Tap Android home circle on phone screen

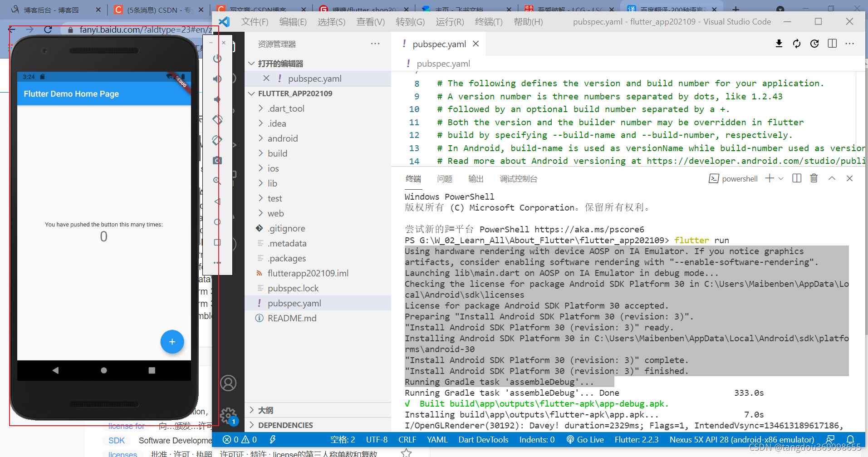pos(104,370)
